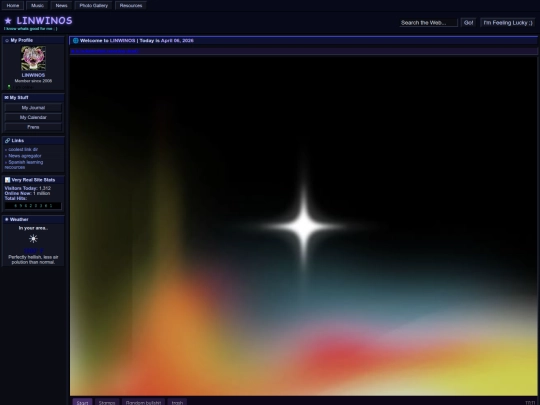The height and width of the screenshot is (405, 540).
Task: Click the blue link under the Welcome banner
Action: pyautogui.click(x=105, y=51)
